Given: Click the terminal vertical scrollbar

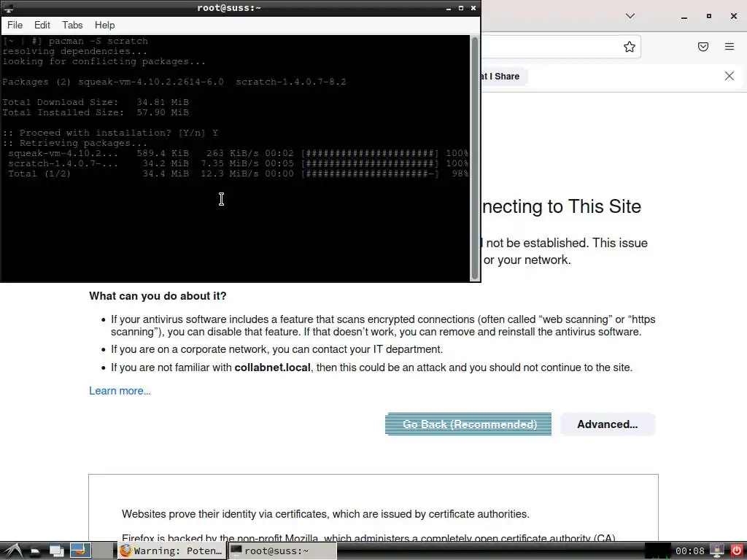Looking at the screenshot, I should pos(474,158).
